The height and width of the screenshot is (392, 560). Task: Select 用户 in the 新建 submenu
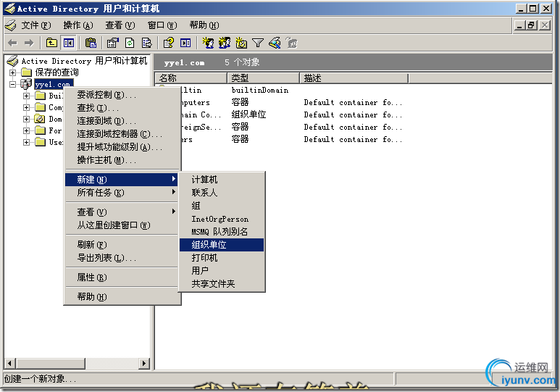coord(222,271)
